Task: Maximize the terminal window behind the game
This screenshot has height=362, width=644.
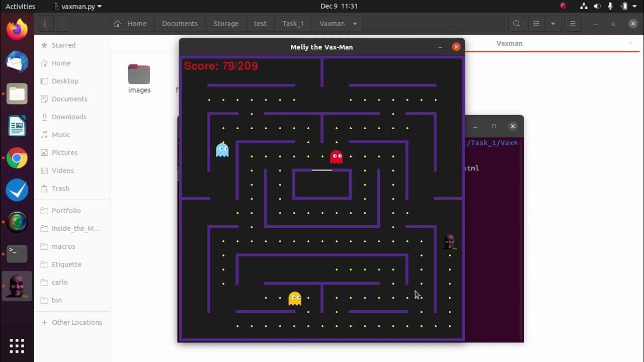Action: (494, 126)
